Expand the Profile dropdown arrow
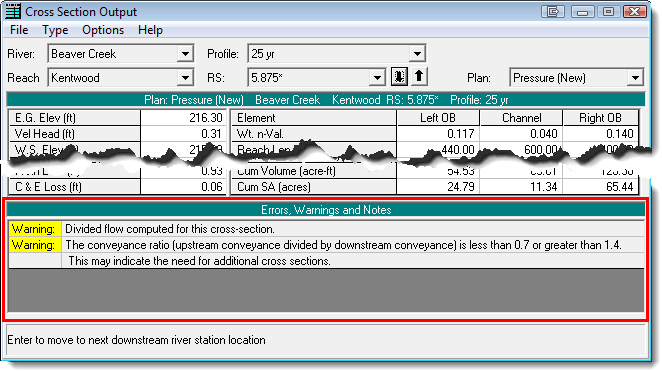The width and height of the screenshot is (662, 371). (x=417, y=54)
